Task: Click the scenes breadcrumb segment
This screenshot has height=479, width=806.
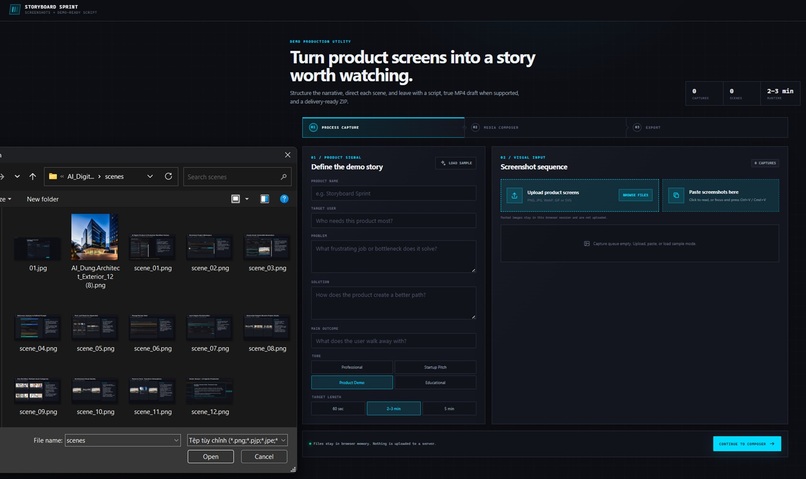Action: click(x=114, y=176)
